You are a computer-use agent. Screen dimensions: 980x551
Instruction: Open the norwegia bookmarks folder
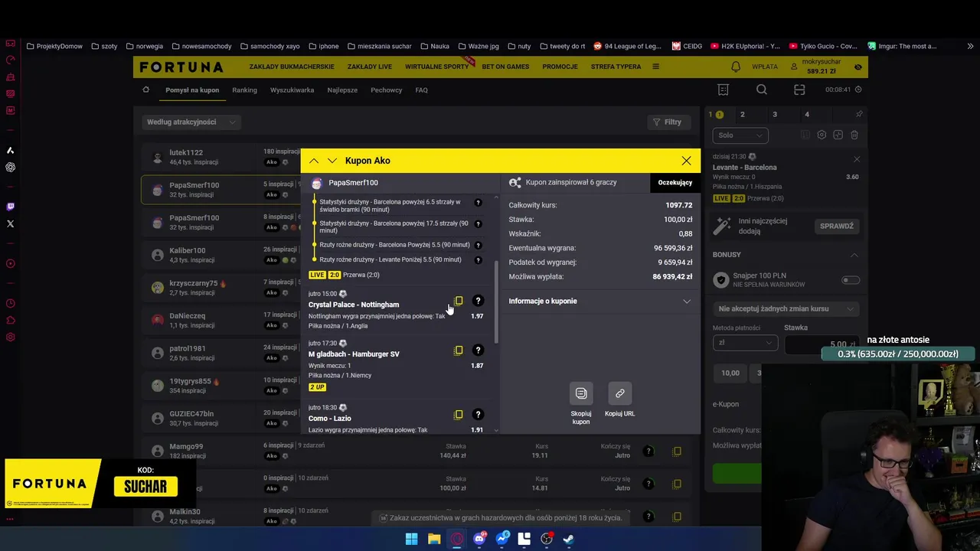[144, 46]
